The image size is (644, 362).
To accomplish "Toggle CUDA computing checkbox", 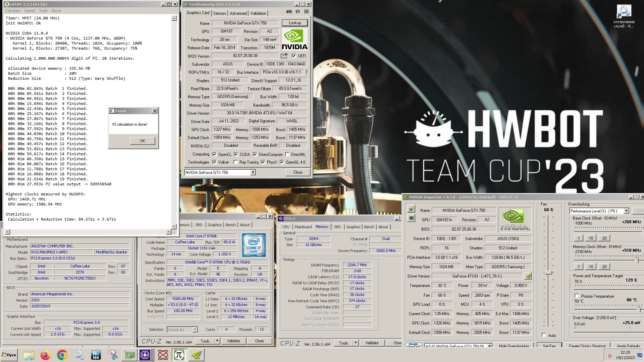I will 236,155.
